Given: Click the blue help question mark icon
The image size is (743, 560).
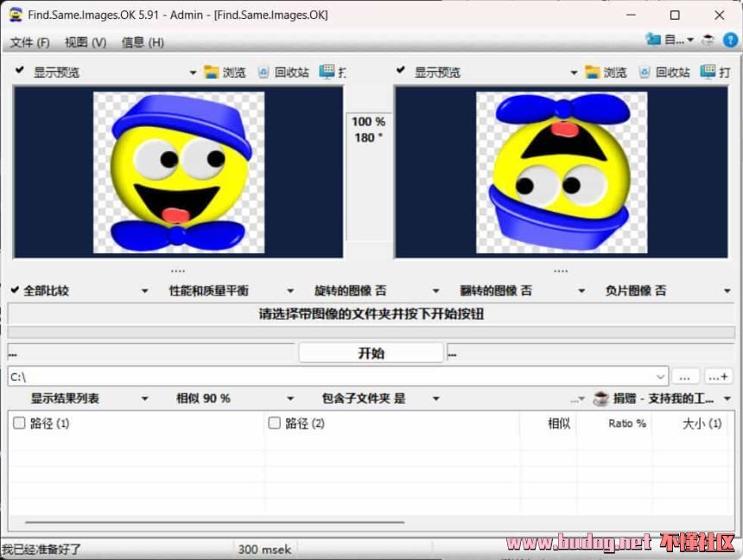Looking at the screenshot, I should coord(730,41).
